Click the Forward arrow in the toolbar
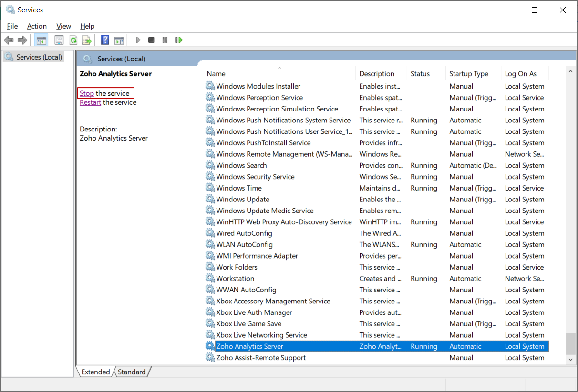Image resolution: width=578 pixels, height=392 pixels. [22, 40]
